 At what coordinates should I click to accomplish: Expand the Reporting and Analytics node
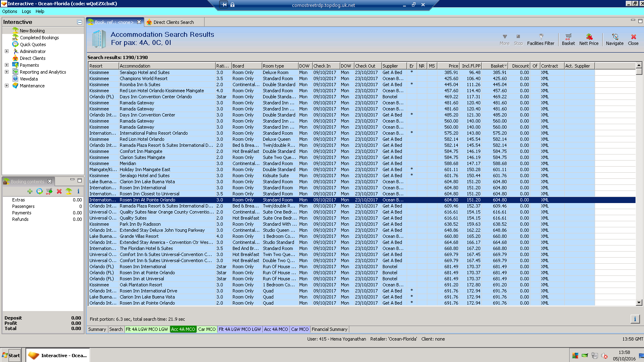pos(6,72)
